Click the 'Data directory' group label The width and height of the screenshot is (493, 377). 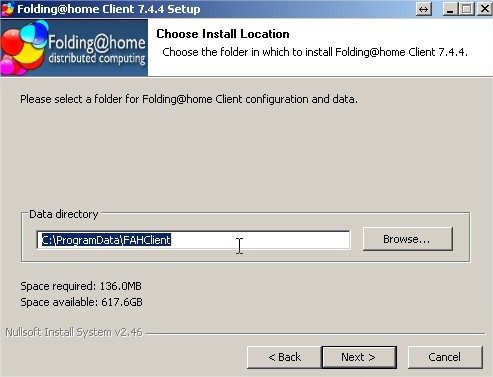(x=64, y=214)
